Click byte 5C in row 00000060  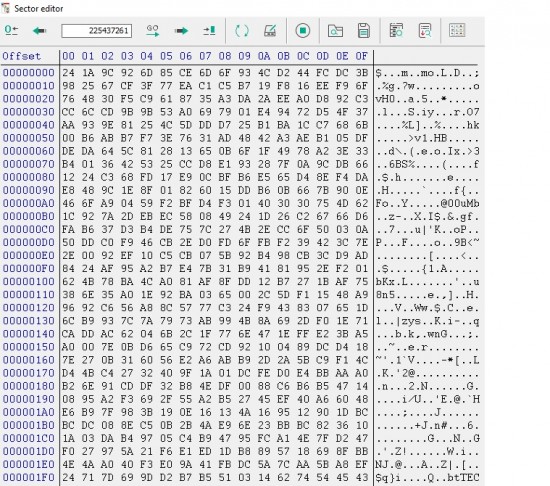pos(127,151)
